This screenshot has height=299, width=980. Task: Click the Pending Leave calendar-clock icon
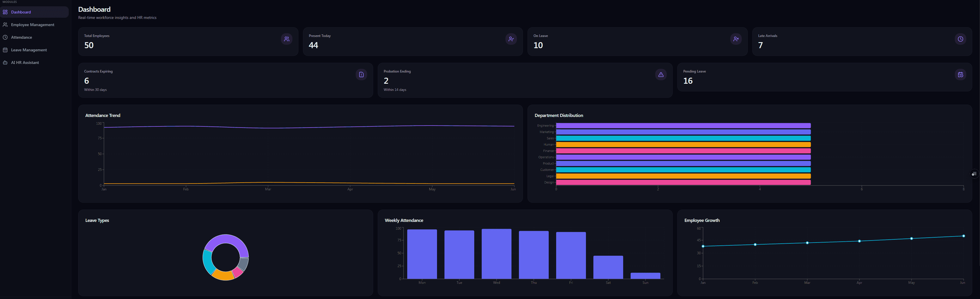coord(960,75)
